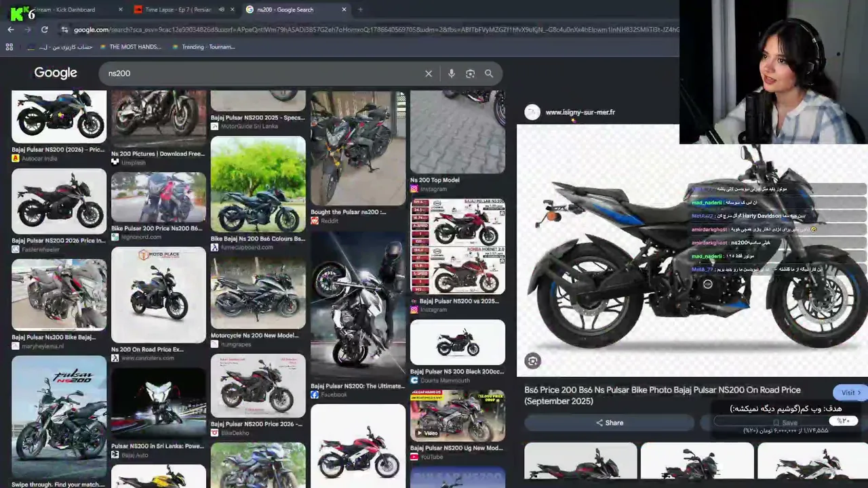
Task: Open Bajaj Pulsar NS200 Price 2026 BikeDekho image
Action: [258, 386]
